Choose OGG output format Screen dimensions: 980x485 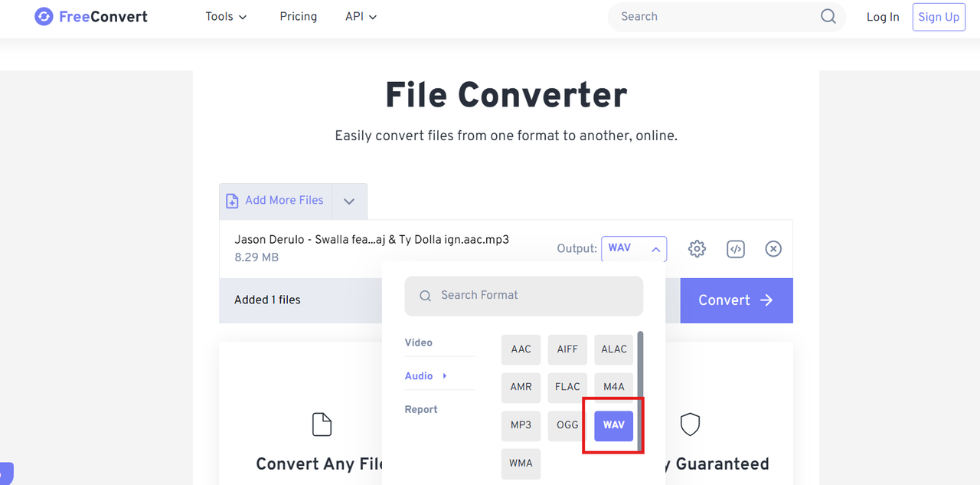click(x=567, y=425)
